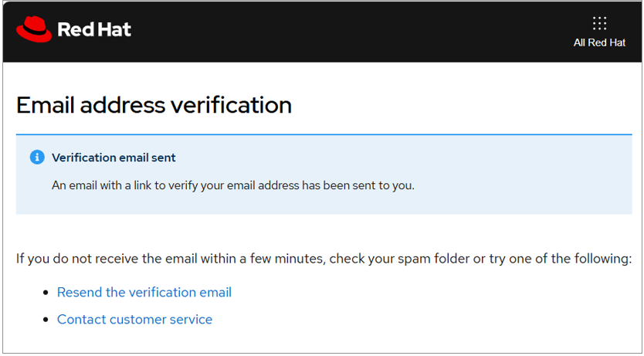
Task: Click the paragraph mentioning the spam folder
Action: [324, 258]
